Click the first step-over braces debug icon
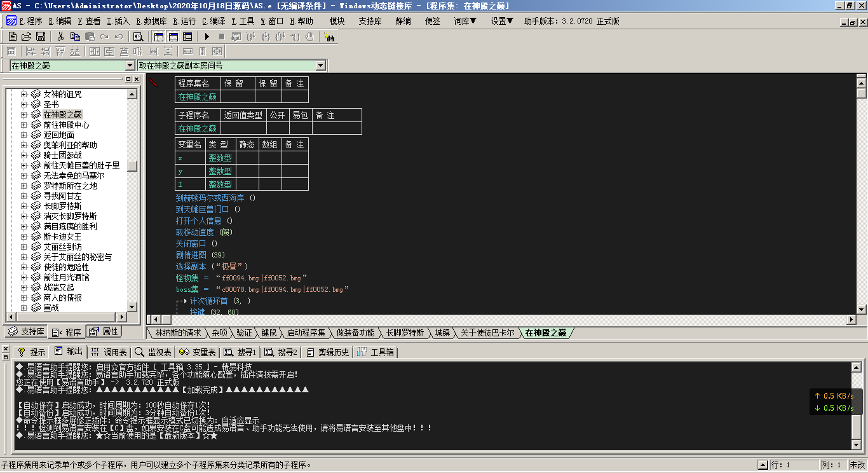This screenshot has height=473, width=868. [251, 37]
